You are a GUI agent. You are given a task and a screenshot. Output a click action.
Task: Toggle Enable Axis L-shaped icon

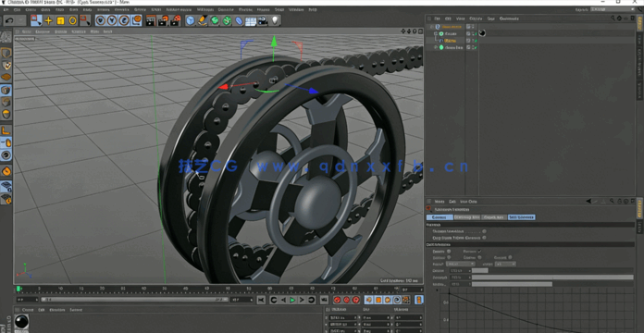[x=6, y=130]
